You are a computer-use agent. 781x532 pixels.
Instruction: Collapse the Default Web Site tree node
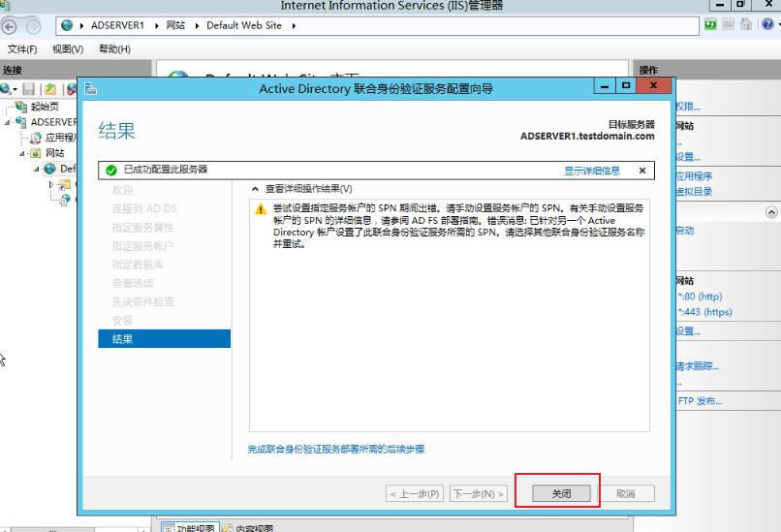pyautogui.click(x=37, y=170)
